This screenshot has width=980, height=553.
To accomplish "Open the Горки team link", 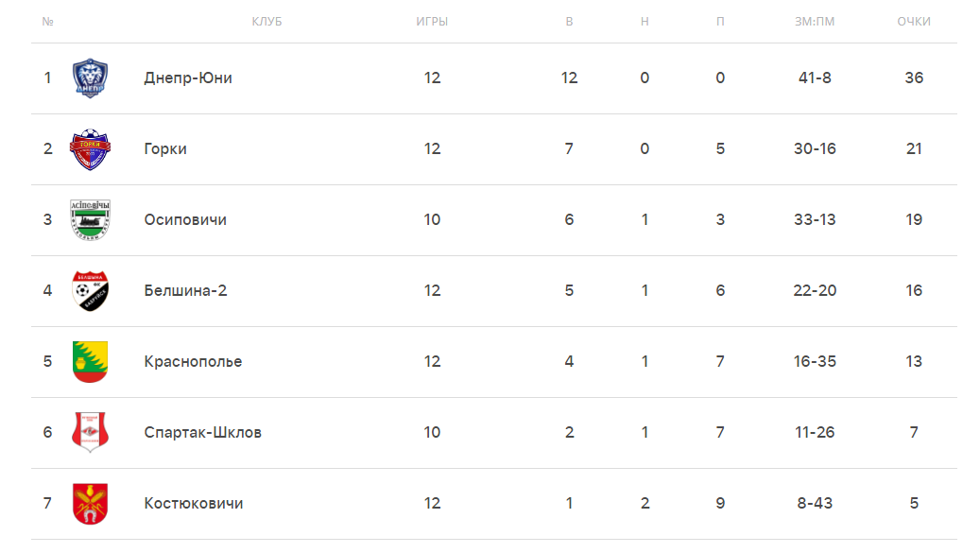I will 165,148.
